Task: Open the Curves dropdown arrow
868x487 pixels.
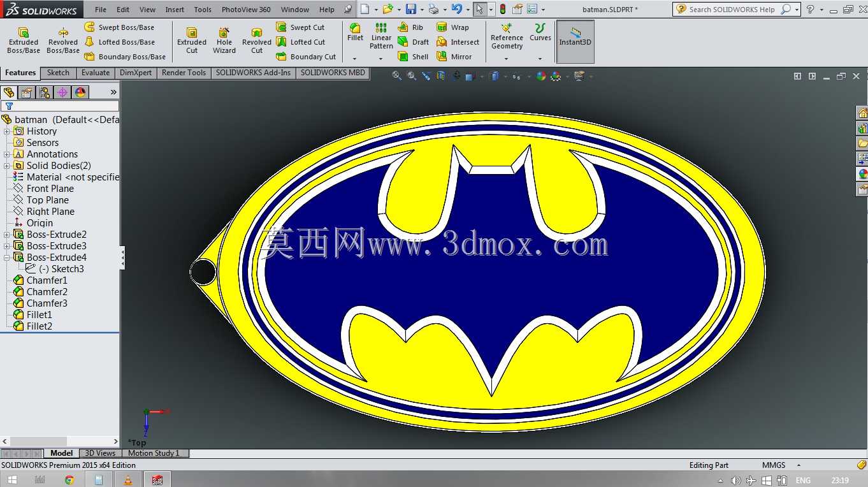Action: click(x=540, y=59)
